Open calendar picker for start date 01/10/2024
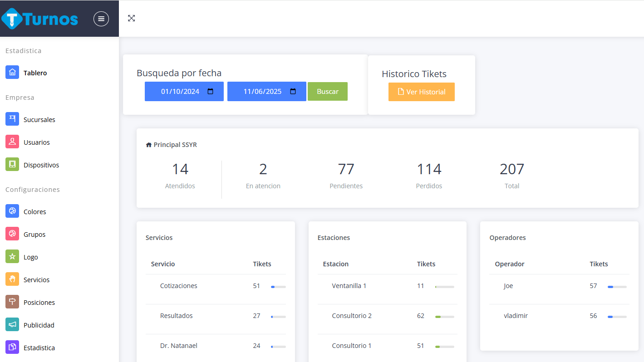 pyautogui.click(x=211, y=92)
